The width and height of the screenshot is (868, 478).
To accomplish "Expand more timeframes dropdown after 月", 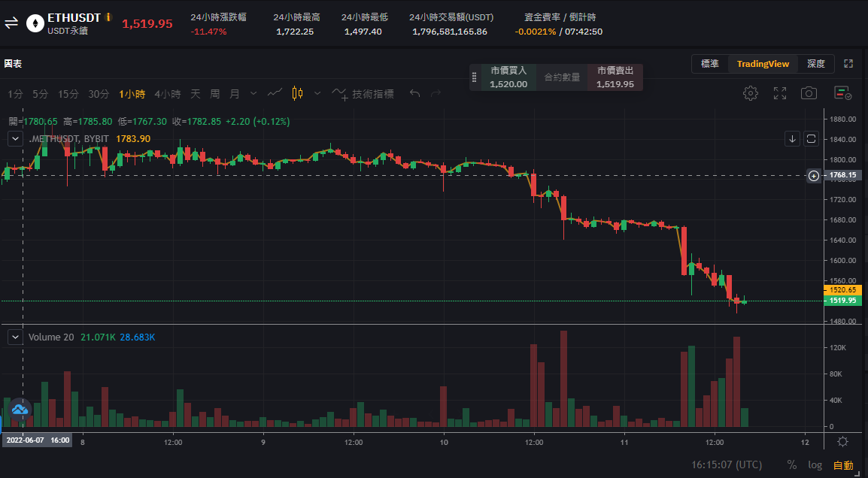I will 253,93.
